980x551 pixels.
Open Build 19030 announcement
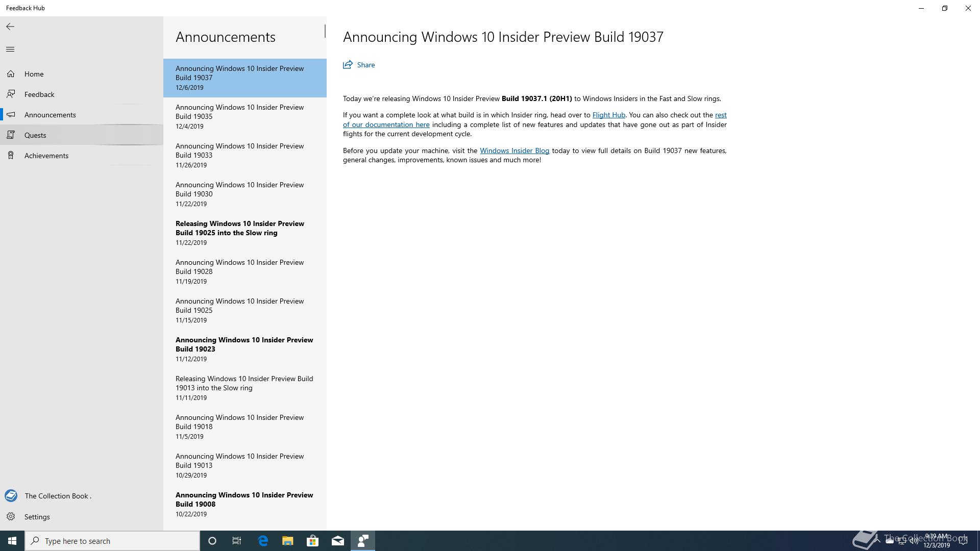[245, 194]
